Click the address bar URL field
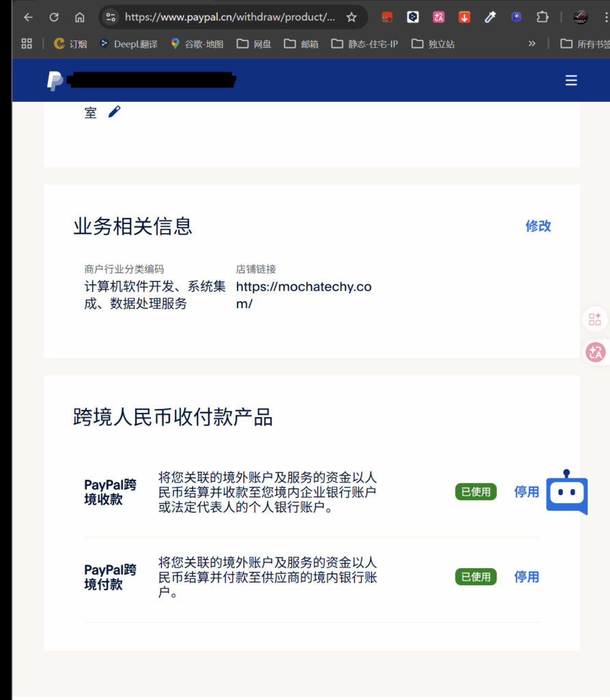The height and width of the screenshot is (700, 610). pos(230,17)
